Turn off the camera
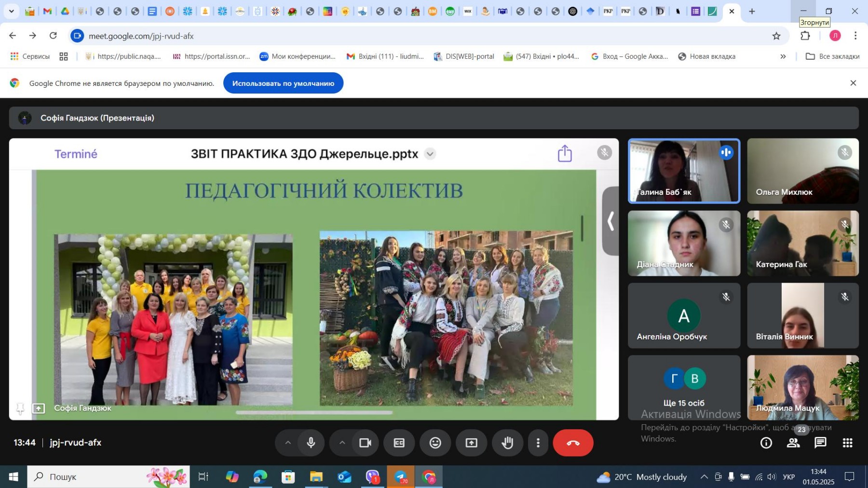This screenshot has width=868, height=488. pyautogui.click(x=365, y=443)
